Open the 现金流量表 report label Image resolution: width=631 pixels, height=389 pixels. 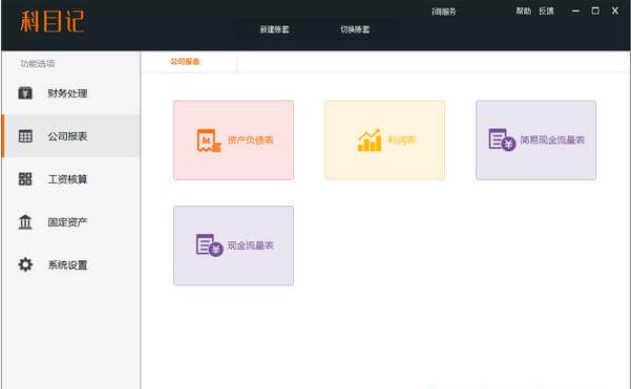pyautogui.click(x=251, y=245)
